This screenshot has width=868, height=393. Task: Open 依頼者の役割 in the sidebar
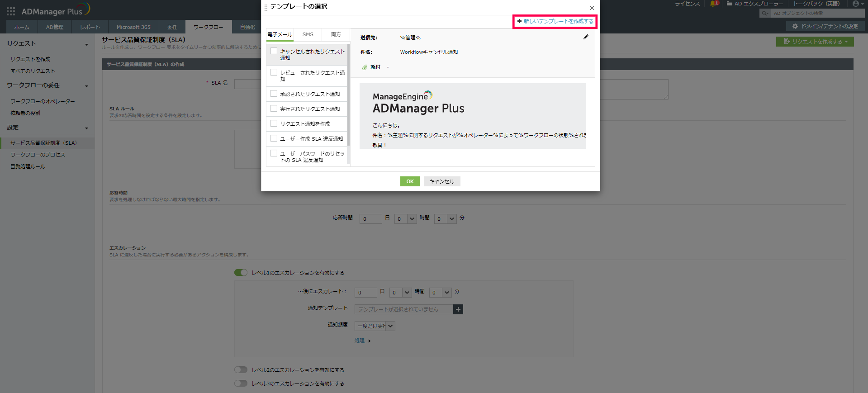pyautogui.click(x=25, y=113)
